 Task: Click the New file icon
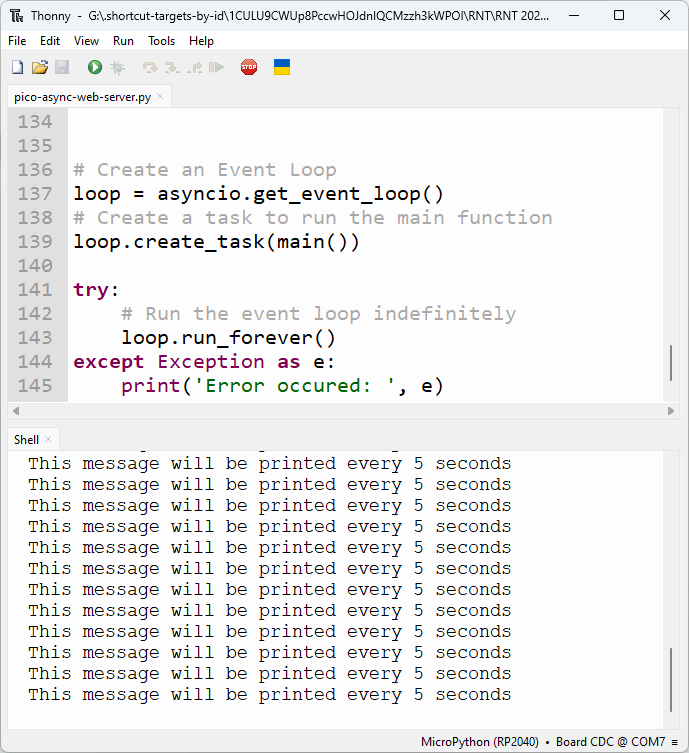click(x=17, y=67)
